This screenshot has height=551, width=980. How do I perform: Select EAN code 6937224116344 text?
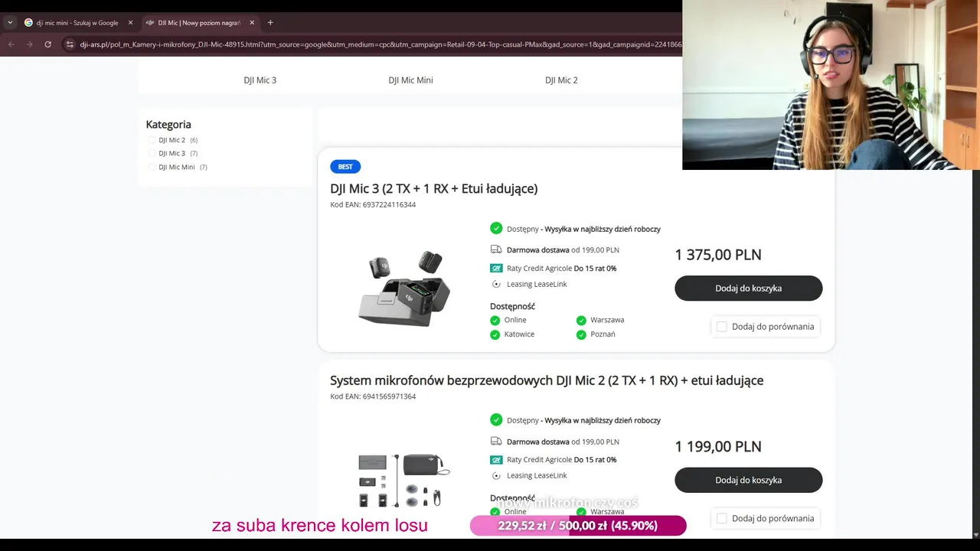click(x=389, y=205)
